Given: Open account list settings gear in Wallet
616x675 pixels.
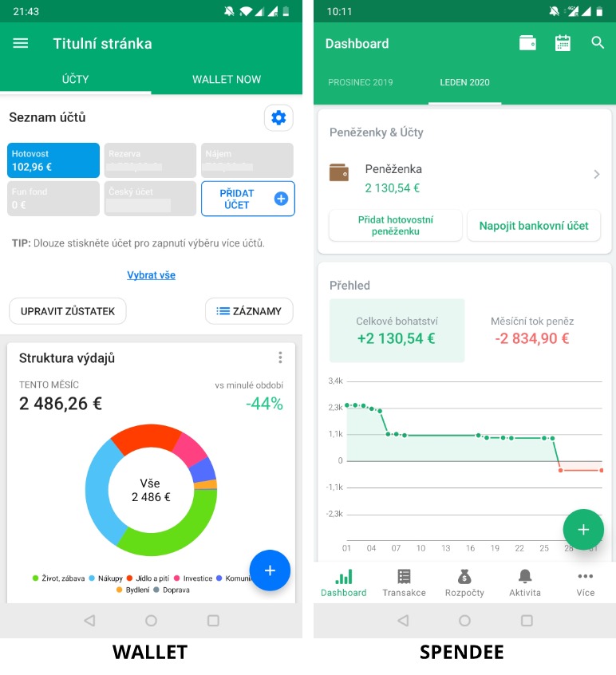Looking at the screenshot, I should pyautogui.click(x=278, y=117).
